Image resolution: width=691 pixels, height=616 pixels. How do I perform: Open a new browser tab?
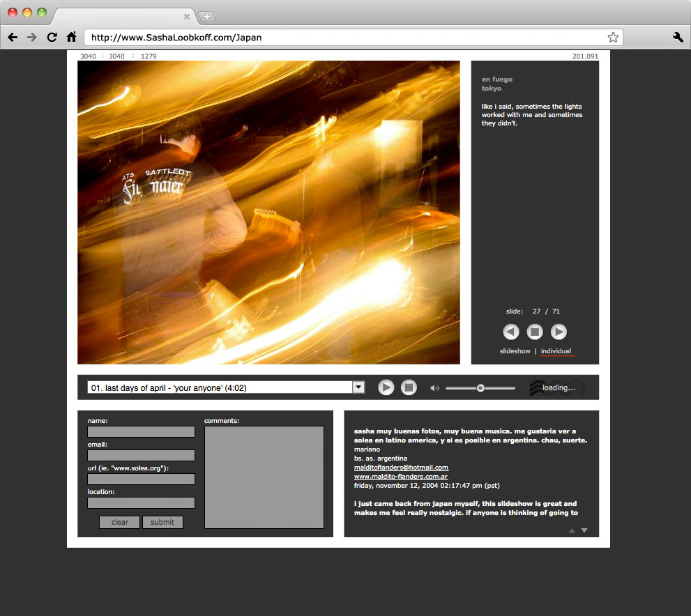click(207, 17)
